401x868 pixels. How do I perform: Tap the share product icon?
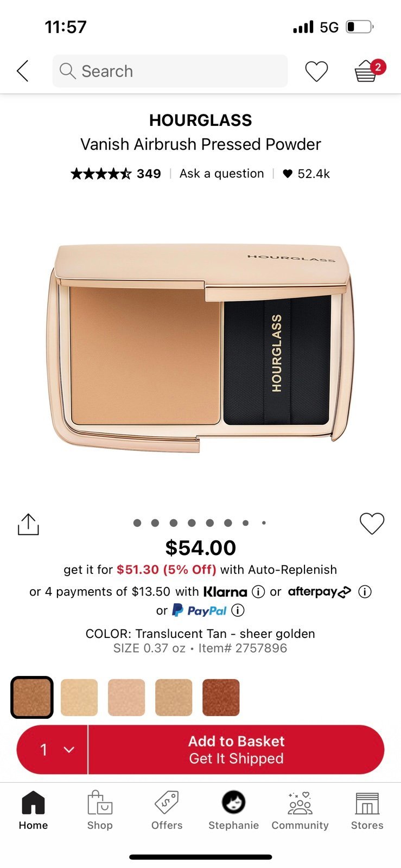28,524
